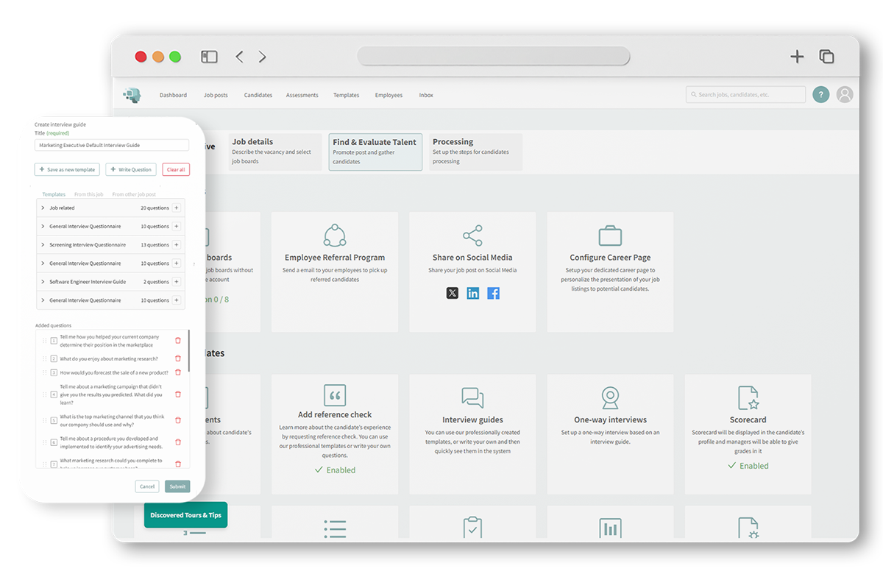Add Software Engineer Interview Guide with plus
Image resolution: width=883 pixels, height=588 pixels.
[177, 282]
